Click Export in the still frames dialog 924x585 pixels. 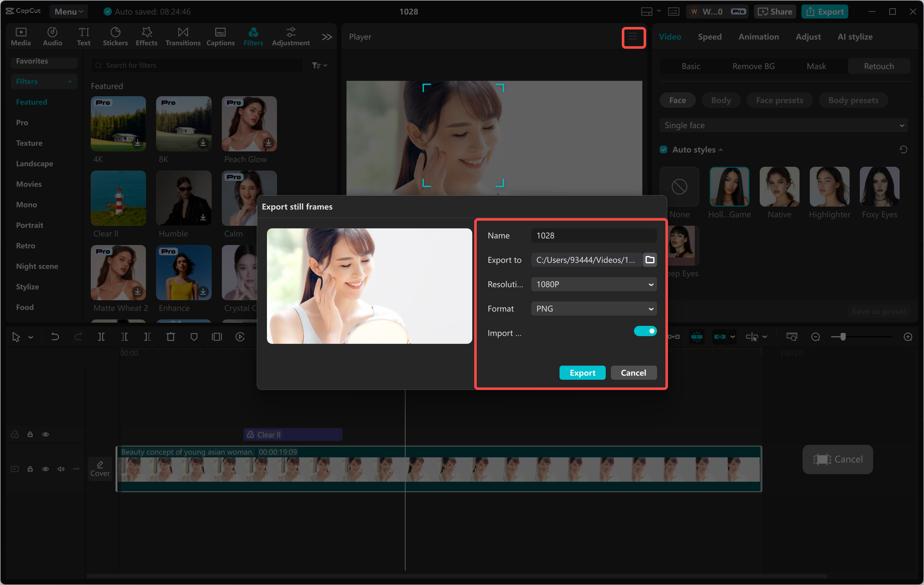582,372
